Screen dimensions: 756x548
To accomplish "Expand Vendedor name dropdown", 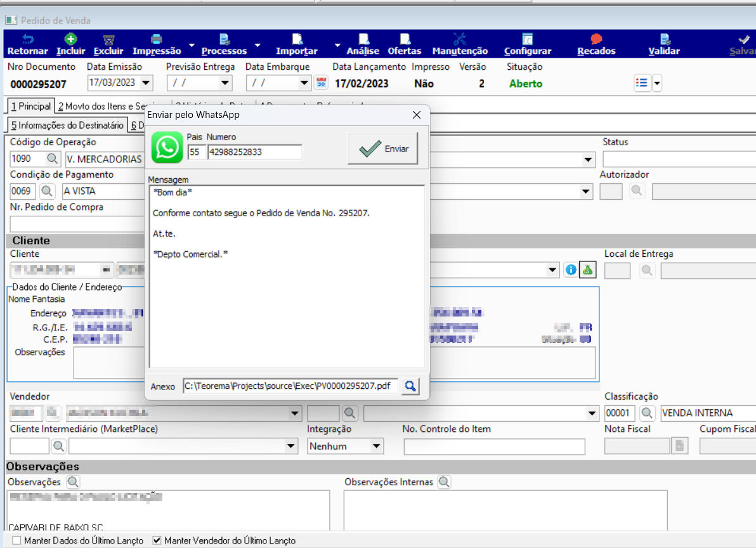I will pos(294,414).
